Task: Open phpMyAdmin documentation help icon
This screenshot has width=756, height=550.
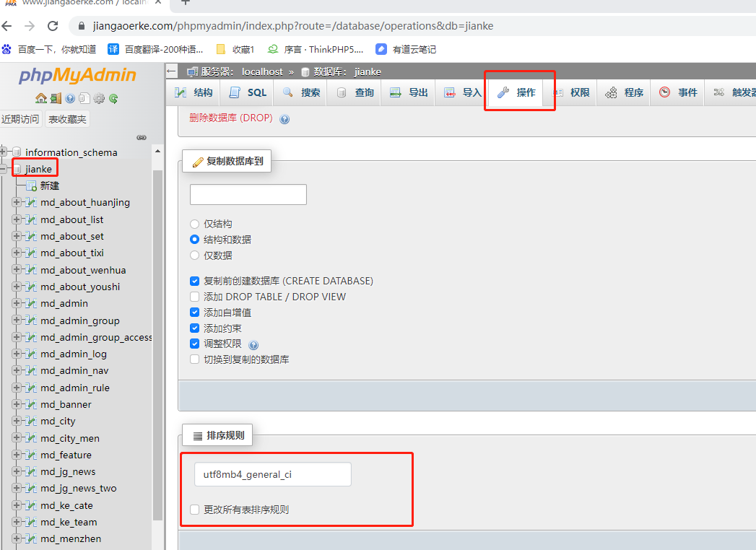Action: pyautogui.click(x=70, y=99)
